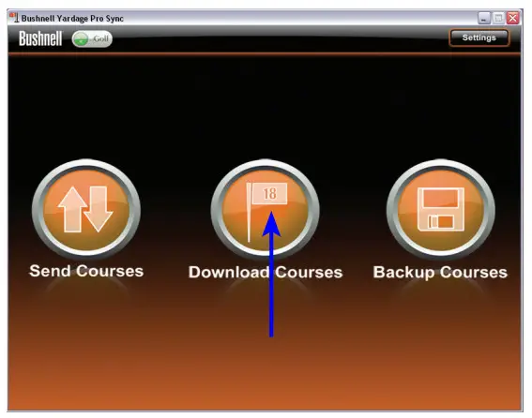Image resolution: width=532 pixels, height=418 pixels.
Task: Click the Send Courses text label
Action: pyautogui.click(x=86, y=271)
